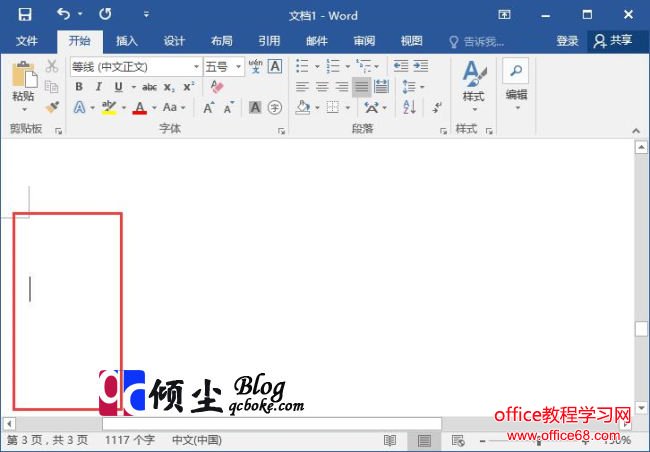Toggle bold formatting
This screenshot has width=650, height=452.
point(79,87)
